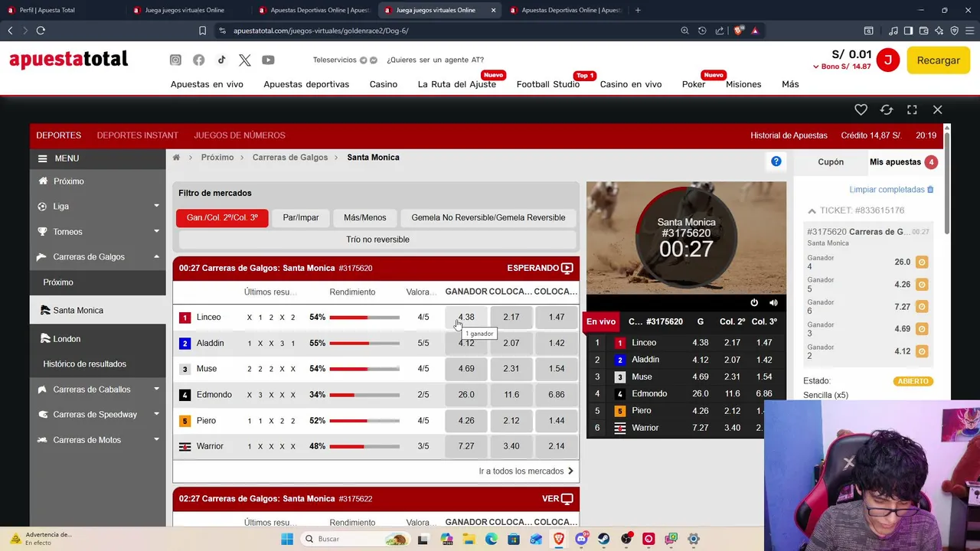Bookmark the page in the address bar

(202, 31)
